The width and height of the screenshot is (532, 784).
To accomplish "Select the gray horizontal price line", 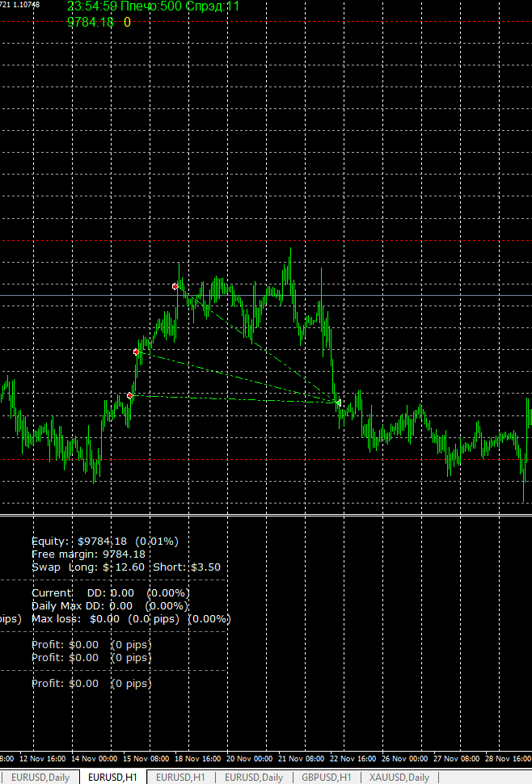I will coord(266,296).
